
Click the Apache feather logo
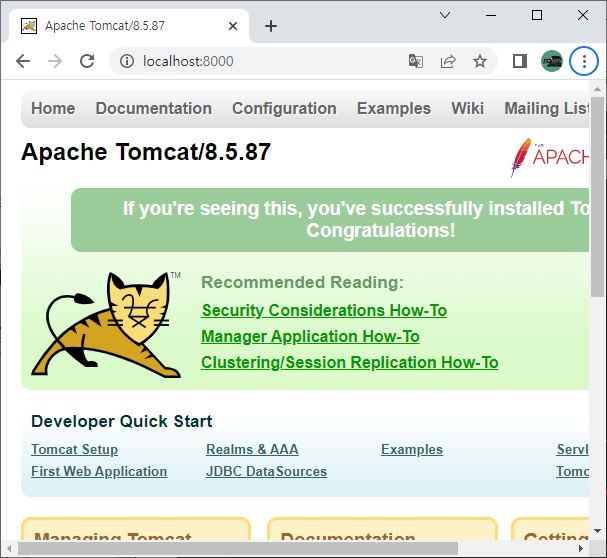tap(550, 157)
